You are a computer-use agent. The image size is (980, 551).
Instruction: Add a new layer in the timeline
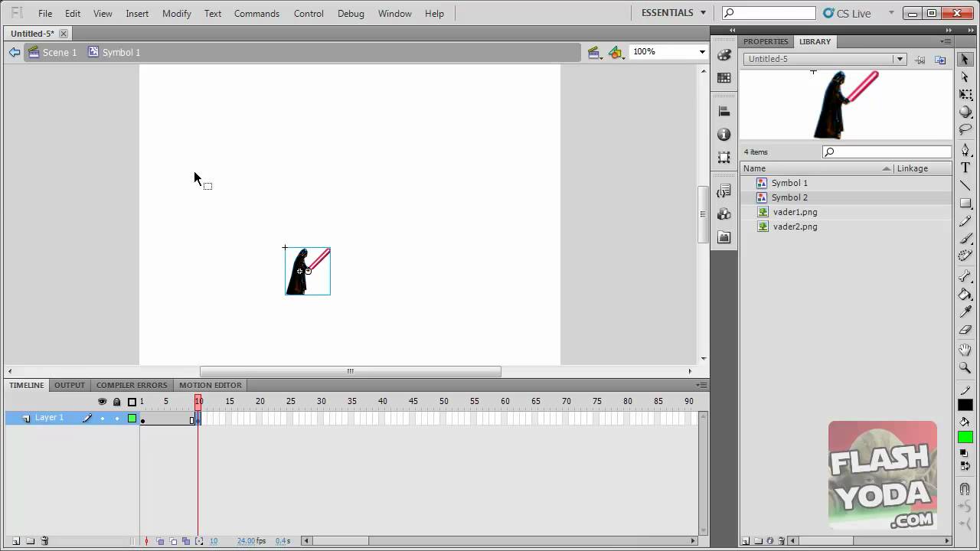pos(15,541)
